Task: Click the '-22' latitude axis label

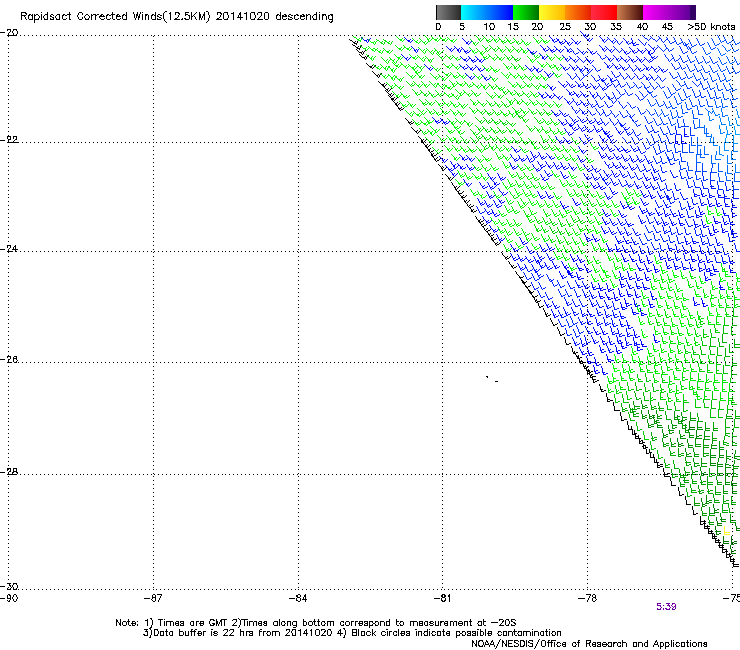Action: pos(9,139)
